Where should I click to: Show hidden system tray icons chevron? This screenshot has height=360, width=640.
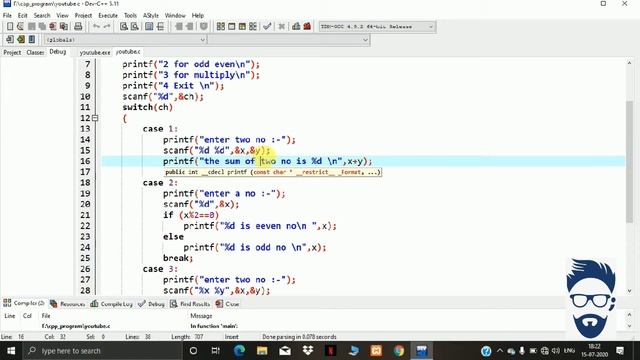point(500,351)
